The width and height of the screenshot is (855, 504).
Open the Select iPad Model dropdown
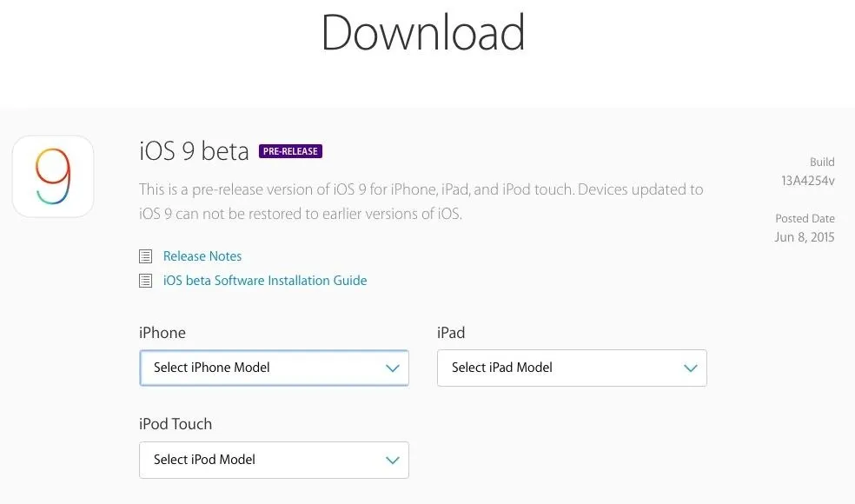[572, 368]
